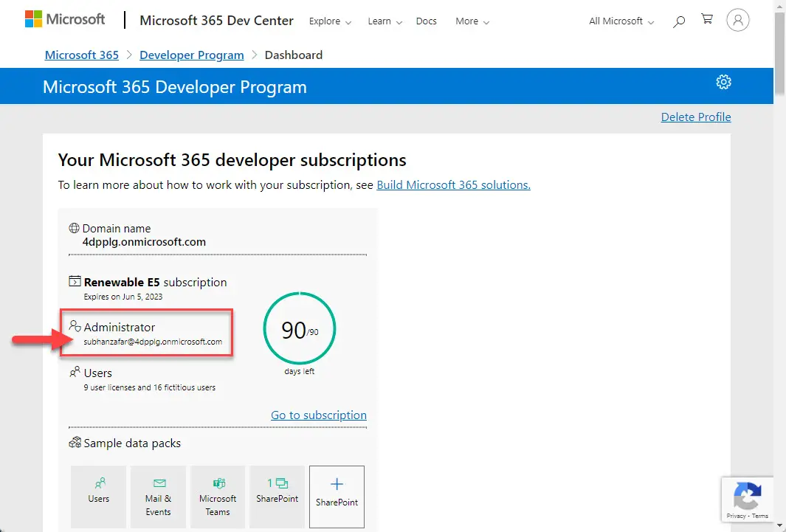Select the Users sample data pack
The image size is (786, 532).
point(98,497)
